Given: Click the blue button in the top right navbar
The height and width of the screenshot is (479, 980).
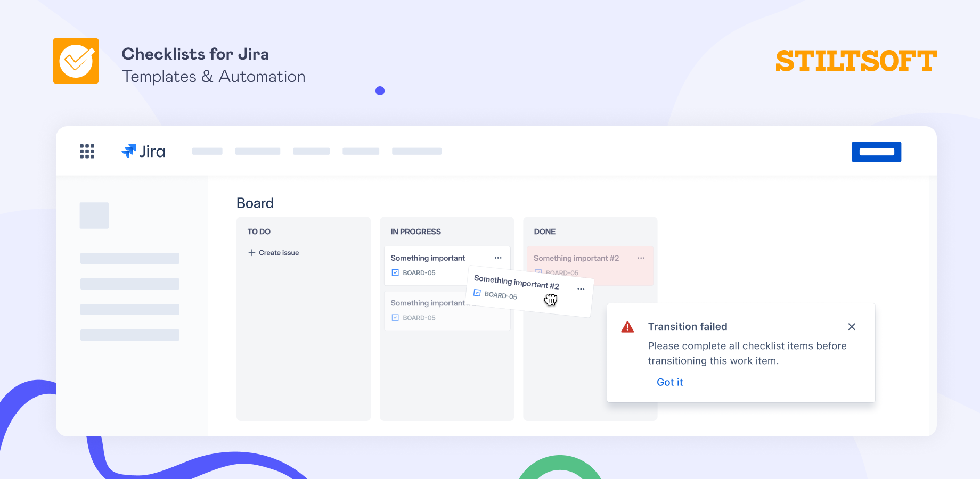Looking at the screenshot, I should (876, 151).
